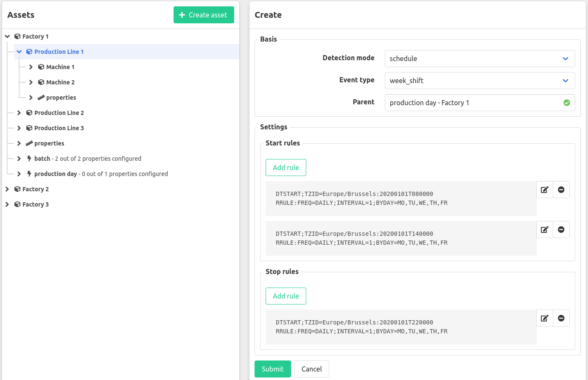Collapse the Production Line 1 node
The image size is (588, 380).
point(19,52)
